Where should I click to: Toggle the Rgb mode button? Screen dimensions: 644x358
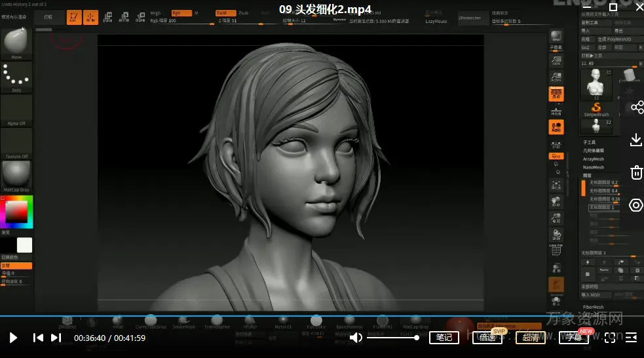(181, 13)
